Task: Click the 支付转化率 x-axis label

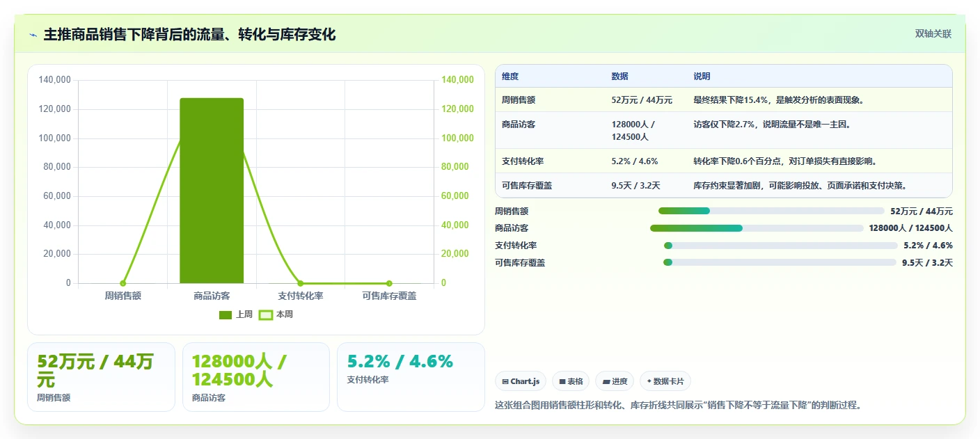Action: (301, 296)
